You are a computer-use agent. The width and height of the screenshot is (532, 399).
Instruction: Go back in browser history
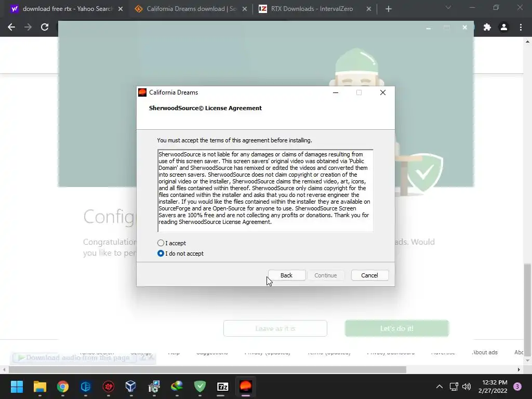(x=11, y=27)
